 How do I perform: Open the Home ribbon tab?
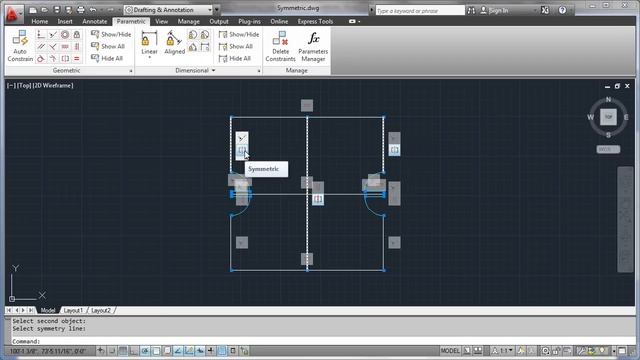point(40,21)
